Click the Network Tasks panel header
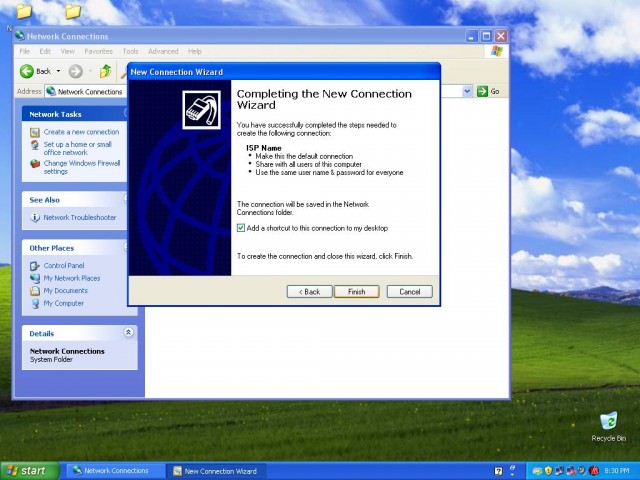Screen dimensions: 640x480 pos(75,114)
